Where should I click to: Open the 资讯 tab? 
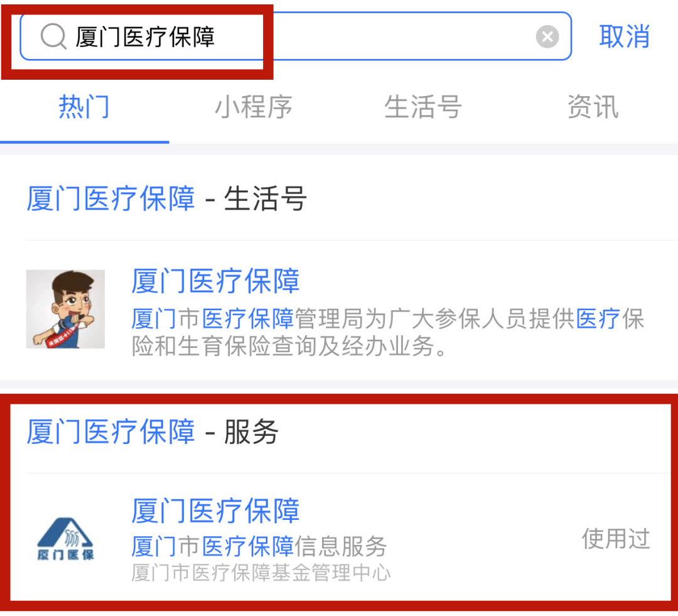(x=593, y=107)
